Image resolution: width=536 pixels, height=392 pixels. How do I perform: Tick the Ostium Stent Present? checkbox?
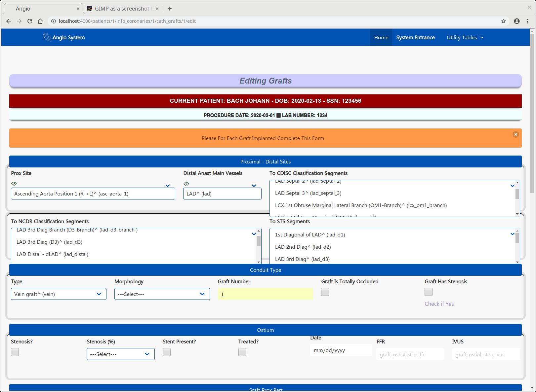point(167,352)
